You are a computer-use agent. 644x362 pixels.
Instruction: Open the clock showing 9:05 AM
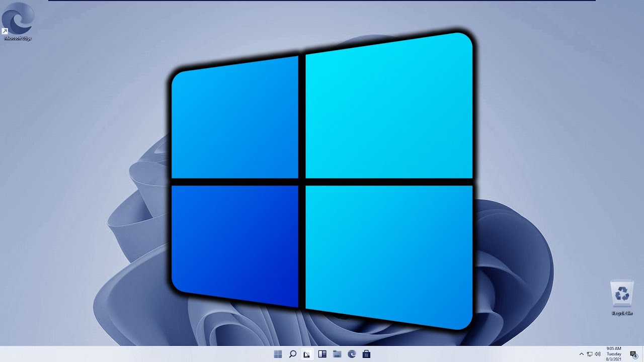point(614,354)
